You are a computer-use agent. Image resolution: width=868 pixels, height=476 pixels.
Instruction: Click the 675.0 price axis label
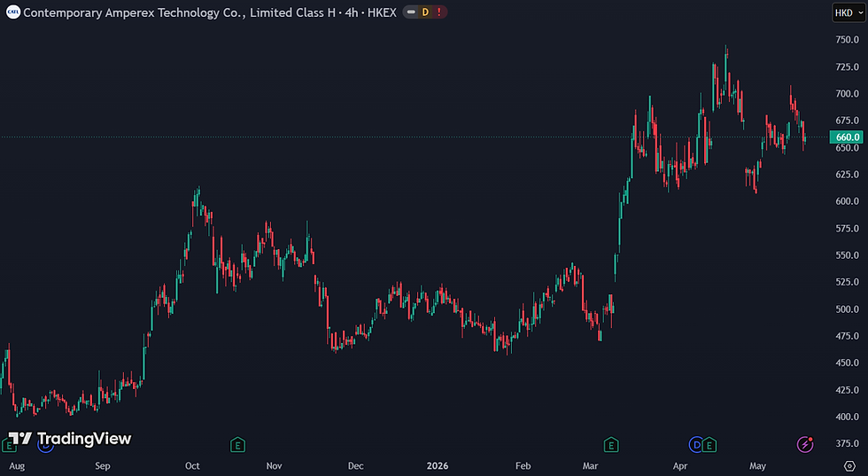(847, 121)
